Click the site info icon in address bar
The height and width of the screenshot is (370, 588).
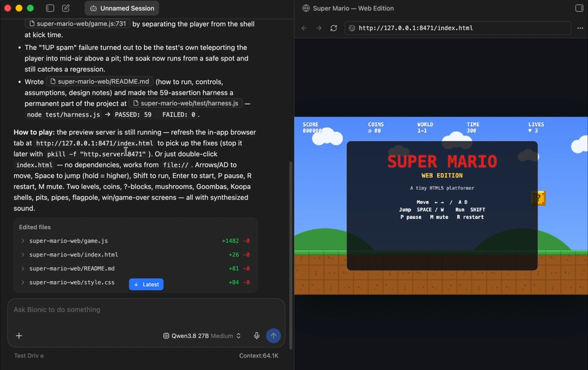(352, 28)
